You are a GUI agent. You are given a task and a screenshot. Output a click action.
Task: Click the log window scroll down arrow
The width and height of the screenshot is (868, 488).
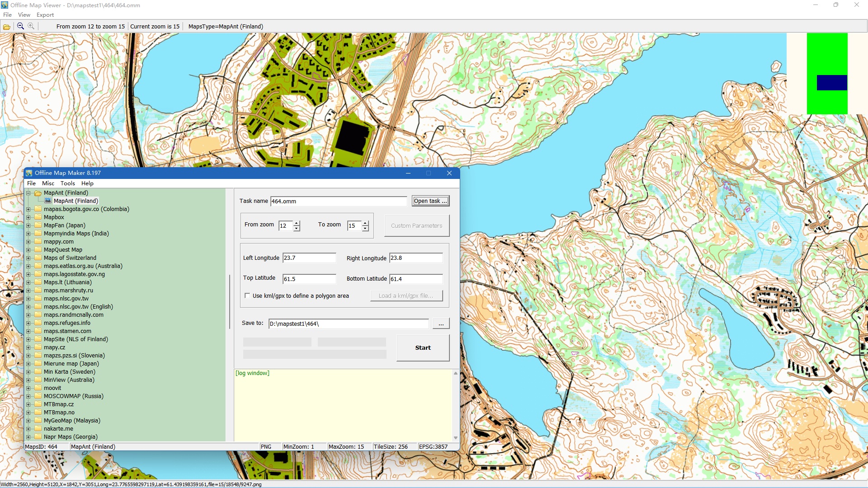pos(456,437)
